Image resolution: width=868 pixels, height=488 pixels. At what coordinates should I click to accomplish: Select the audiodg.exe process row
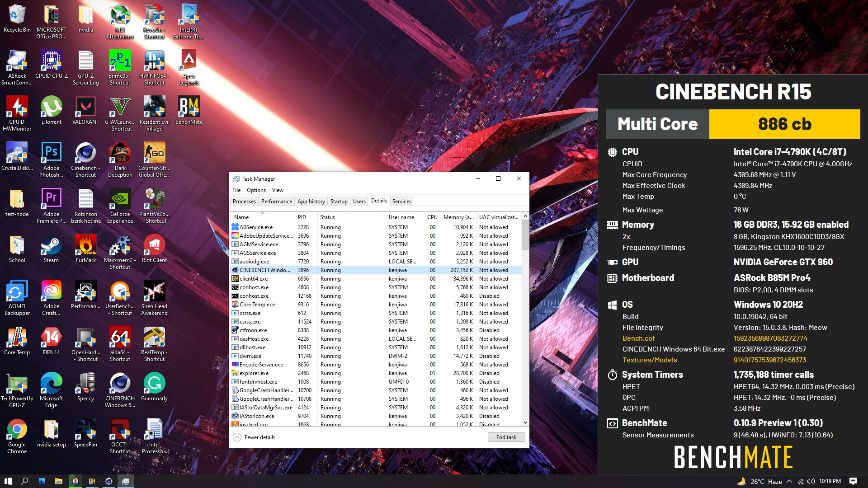[x=376, y=262]
